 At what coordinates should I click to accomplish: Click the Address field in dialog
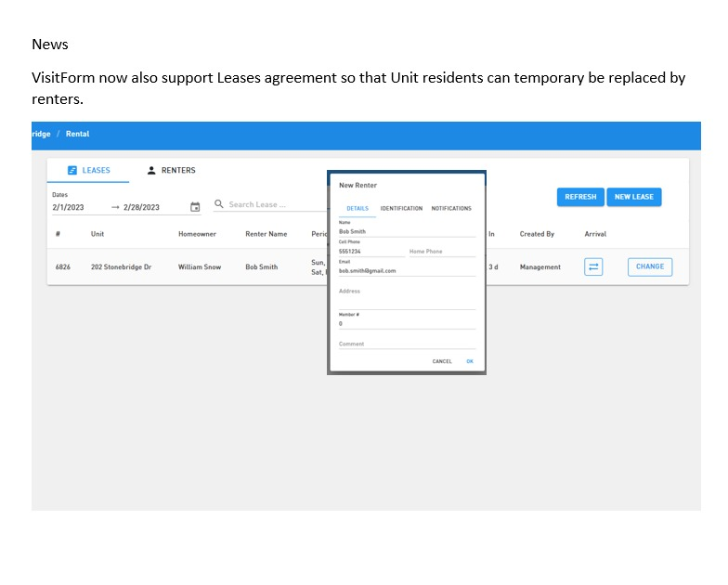[x=407, y=298]
